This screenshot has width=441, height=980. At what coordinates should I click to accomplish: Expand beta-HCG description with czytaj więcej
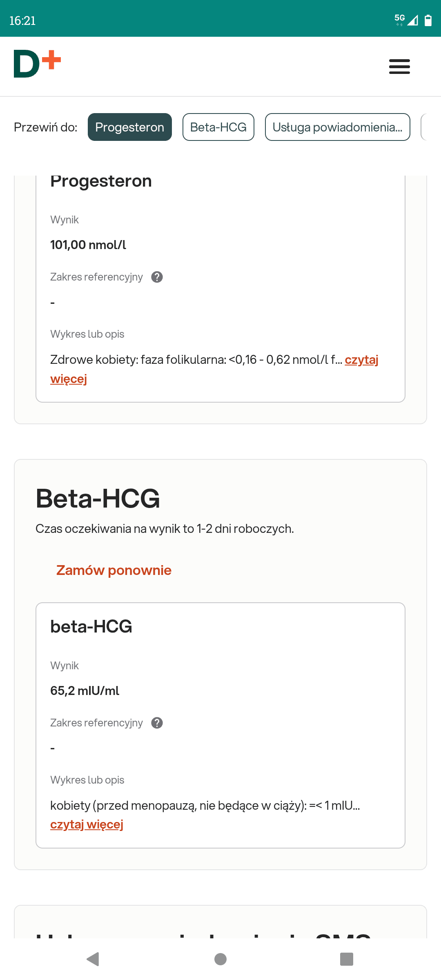click(87, 824)
